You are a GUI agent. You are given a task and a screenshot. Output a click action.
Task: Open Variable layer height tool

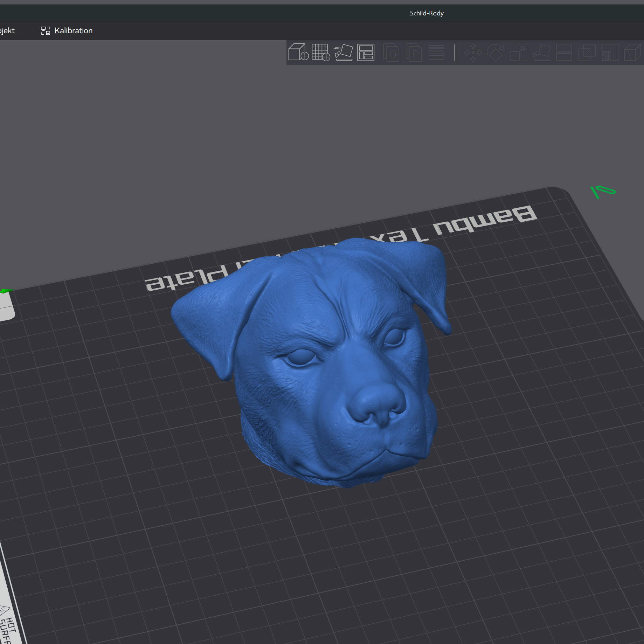pyautogui.click(x=436, y=53)
